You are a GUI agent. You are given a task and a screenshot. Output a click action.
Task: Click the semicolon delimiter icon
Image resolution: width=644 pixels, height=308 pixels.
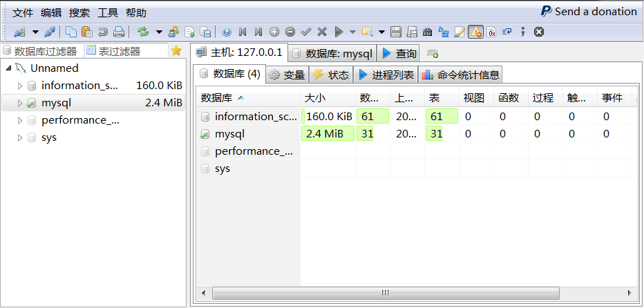coord(523,32)
